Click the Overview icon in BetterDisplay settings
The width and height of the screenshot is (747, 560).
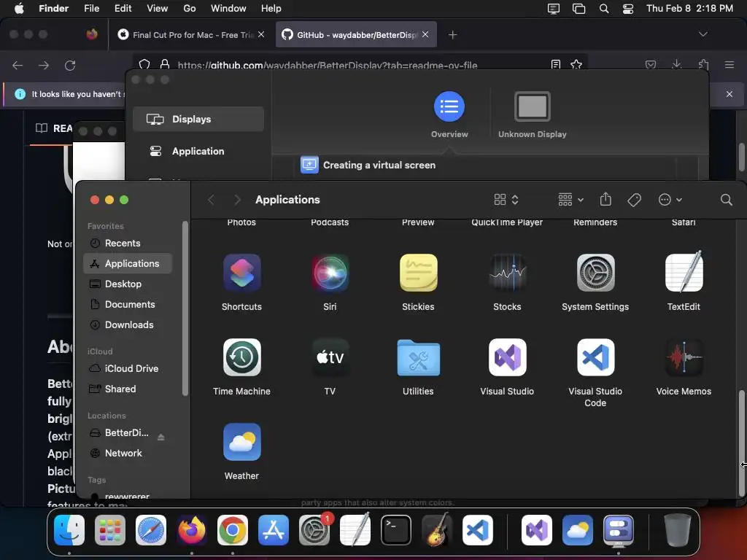tap(449, 106)
